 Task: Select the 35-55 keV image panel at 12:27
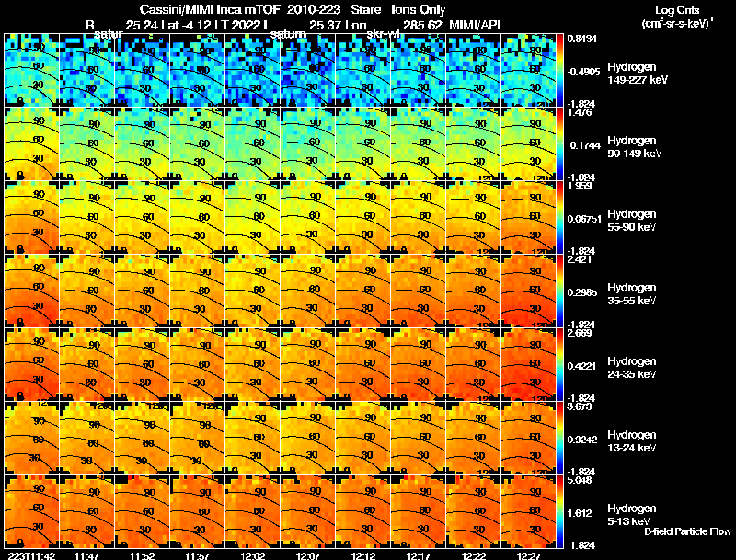pos(528,291)
